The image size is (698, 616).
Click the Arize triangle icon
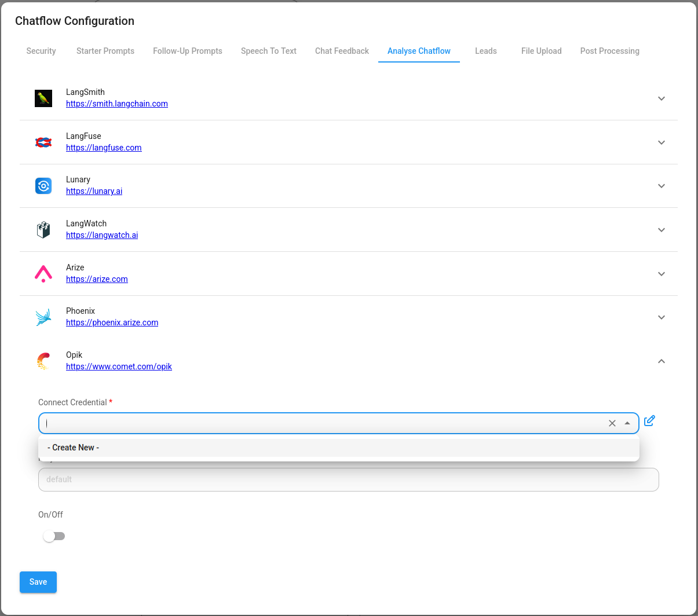[x=43, y=273]
